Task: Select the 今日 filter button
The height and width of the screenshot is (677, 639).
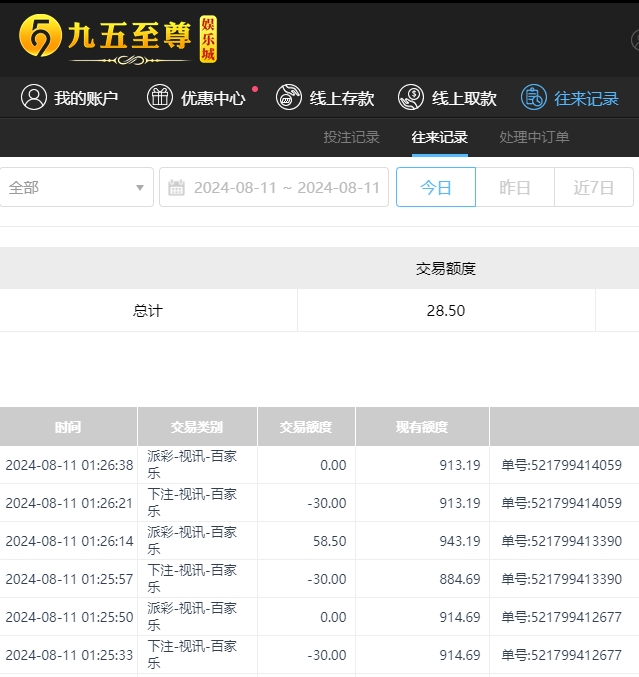Action: point(435,187)
